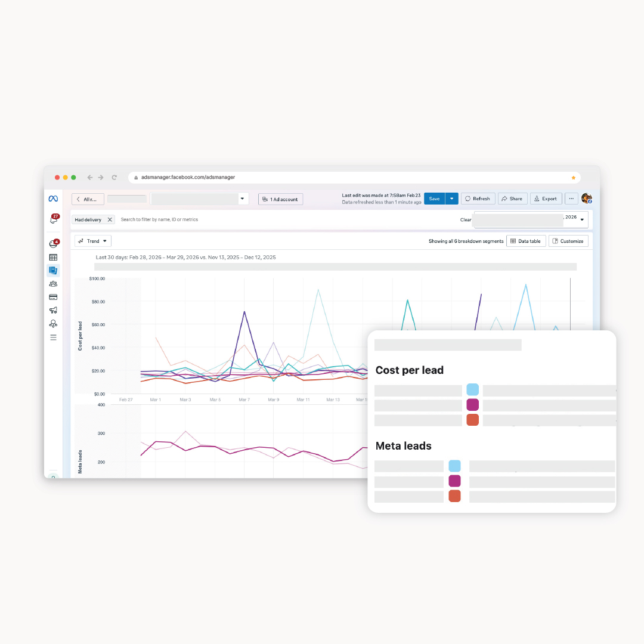Click the Export button
This screenshot has width=644, height=644.
pos(546,199)
